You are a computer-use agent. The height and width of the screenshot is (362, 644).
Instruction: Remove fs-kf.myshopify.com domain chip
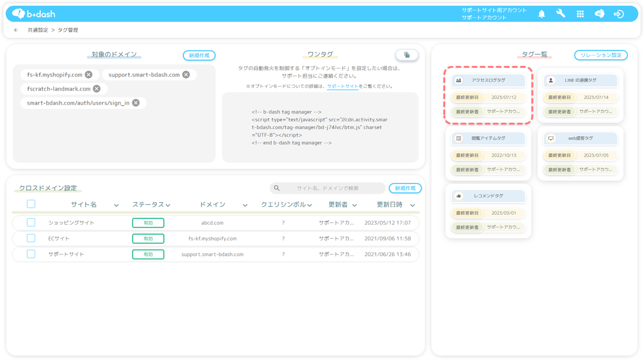(x=89, y=74)
